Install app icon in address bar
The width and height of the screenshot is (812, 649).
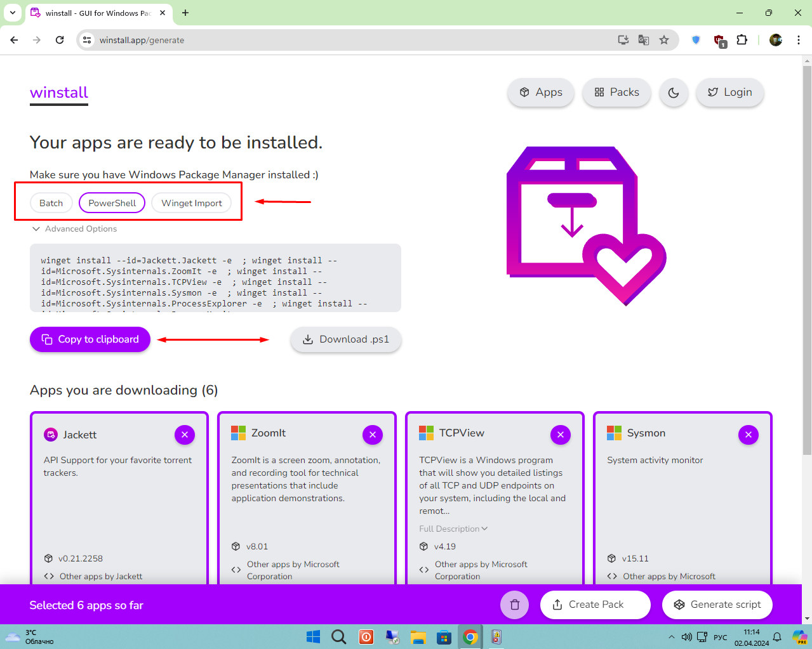tap(623, 40)
